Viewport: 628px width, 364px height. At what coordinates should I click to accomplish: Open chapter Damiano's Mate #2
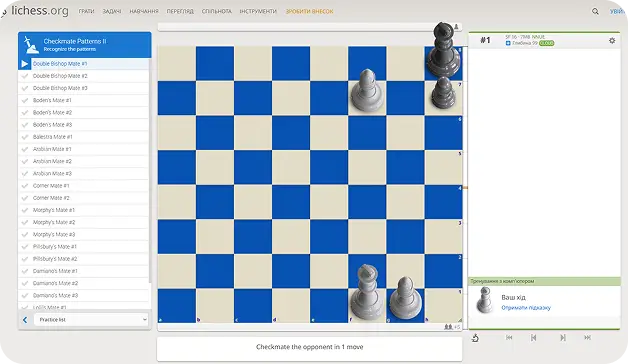(x=84, y=284)
